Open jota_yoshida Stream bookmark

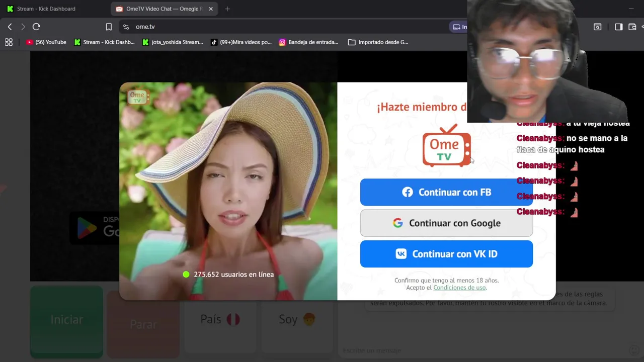173,42
